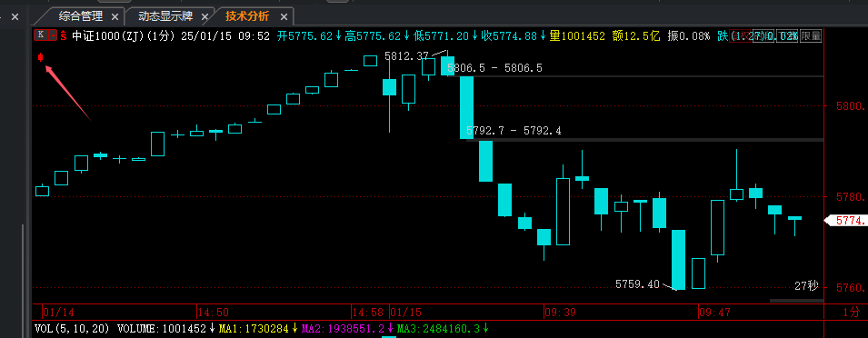Select the candle bottoming at 5759.40

point(678,260)
